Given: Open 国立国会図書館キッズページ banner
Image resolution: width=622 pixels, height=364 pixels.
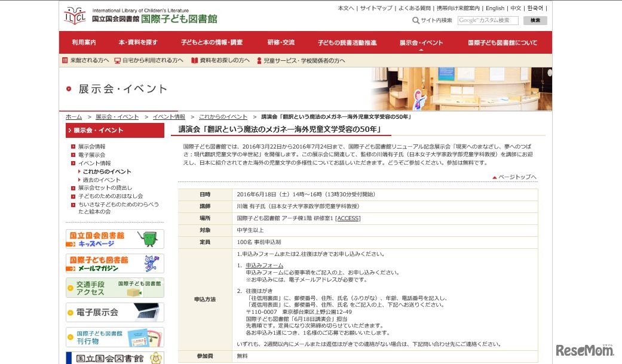Looking at the screenshot, I should (x=115, y=239).
